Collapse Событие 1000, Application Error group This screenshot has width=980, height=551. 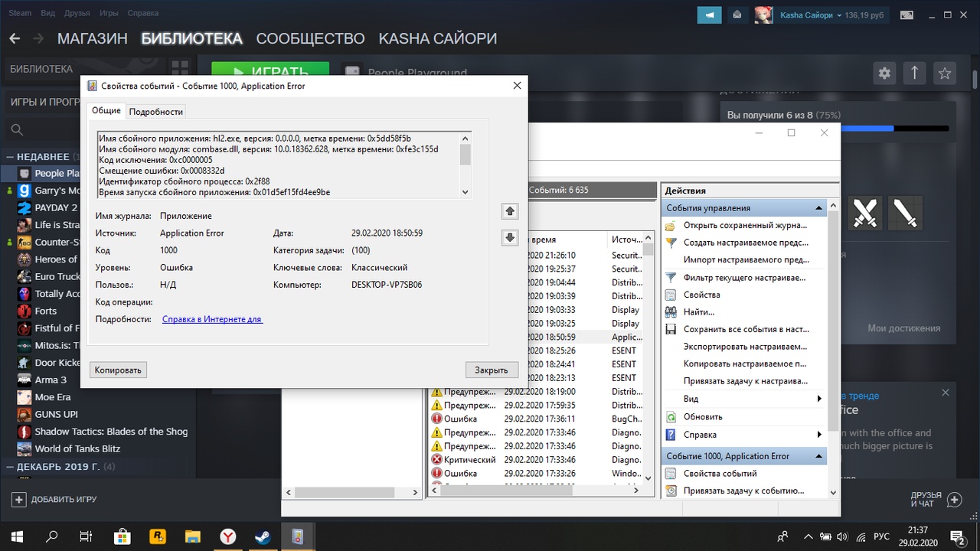(x=819, y=456)
